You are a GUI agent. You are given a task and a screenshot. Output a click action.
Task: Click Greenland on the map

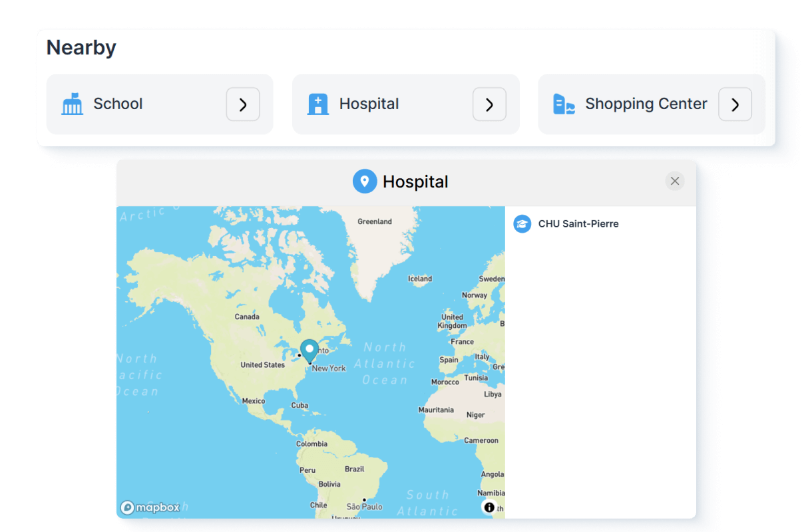click(x=375, y=221)
